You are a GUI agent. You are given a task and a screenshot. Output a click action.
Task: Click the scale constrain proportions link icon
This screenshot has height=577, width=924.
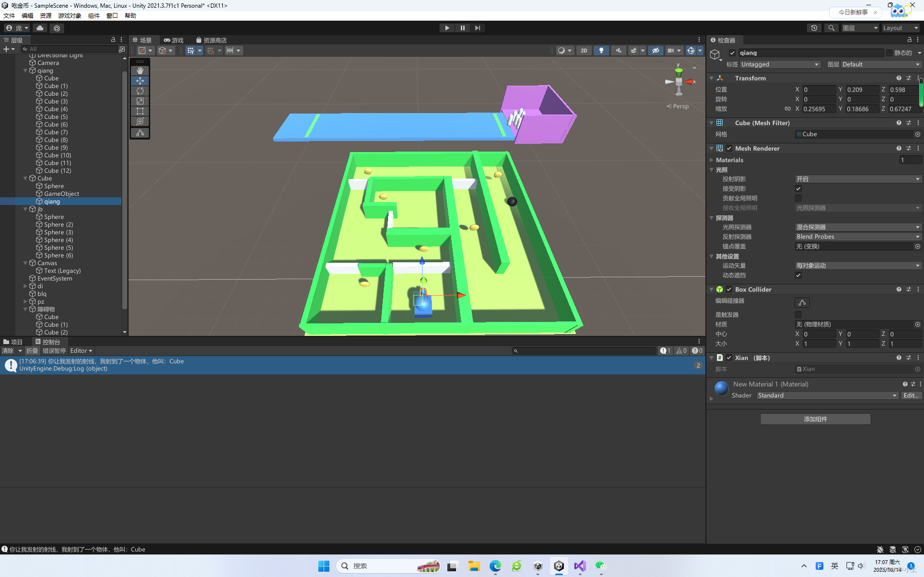pyautogui.click(x=787, y=109)
